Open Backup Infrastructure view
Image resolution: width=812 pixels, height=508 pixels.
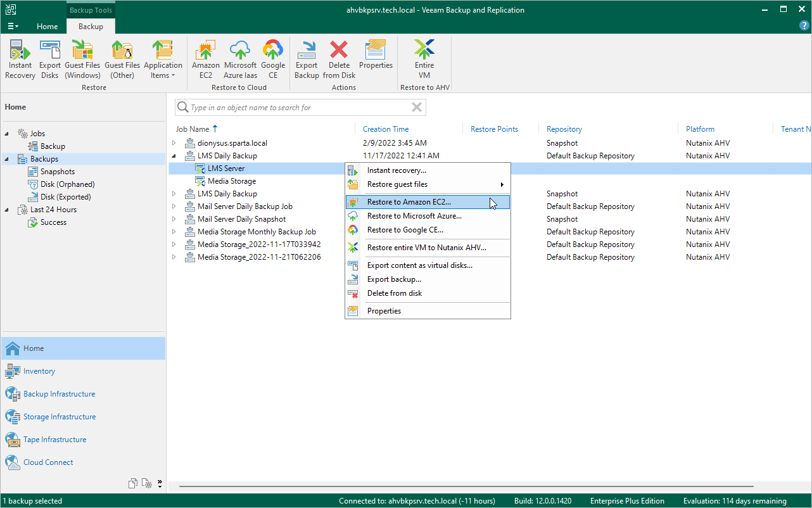coord(59,394)
